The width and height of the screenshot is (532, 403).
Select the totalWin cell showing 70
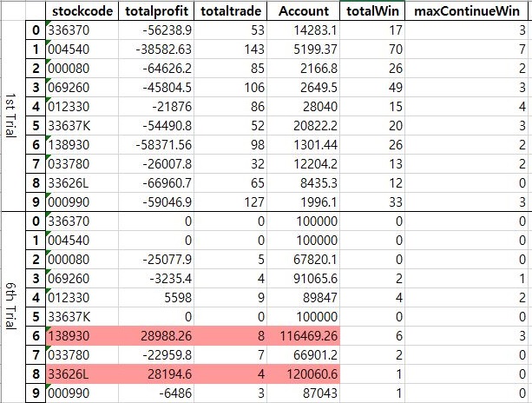click(x=372, y=50)
